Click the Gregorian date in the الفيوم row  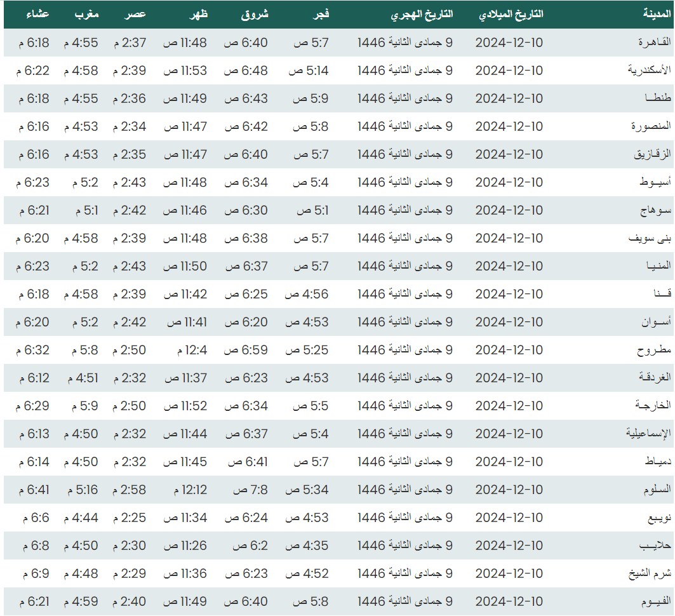[x=509, y=601]
